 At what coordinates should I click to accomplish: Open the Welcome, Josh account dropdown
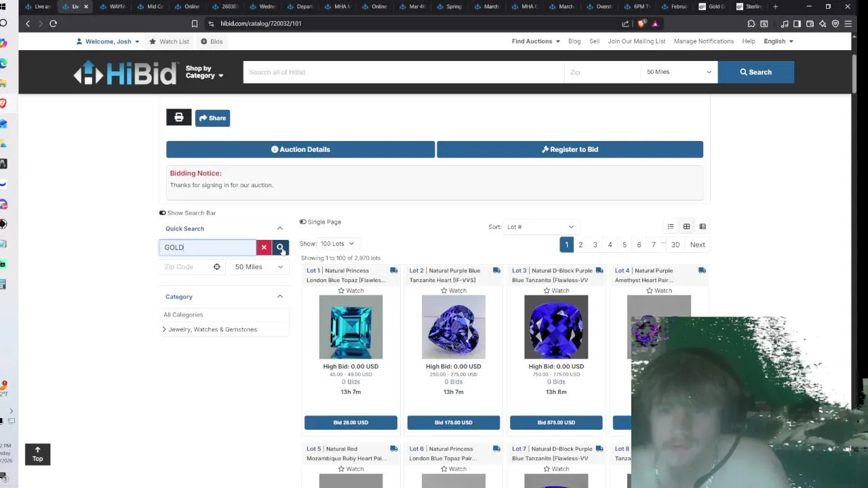(x=108, y=41)
